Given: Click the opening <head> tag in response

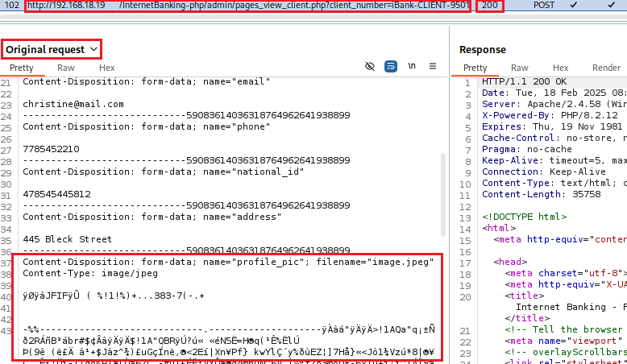Looking at the screenshot, I should click(510, 262).
